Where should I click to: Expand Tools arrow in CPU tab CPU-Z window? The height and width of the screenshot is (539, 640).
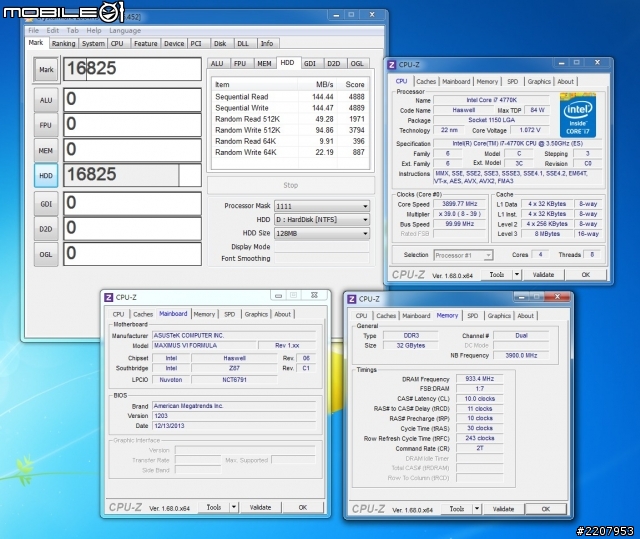tap(517, 275)
